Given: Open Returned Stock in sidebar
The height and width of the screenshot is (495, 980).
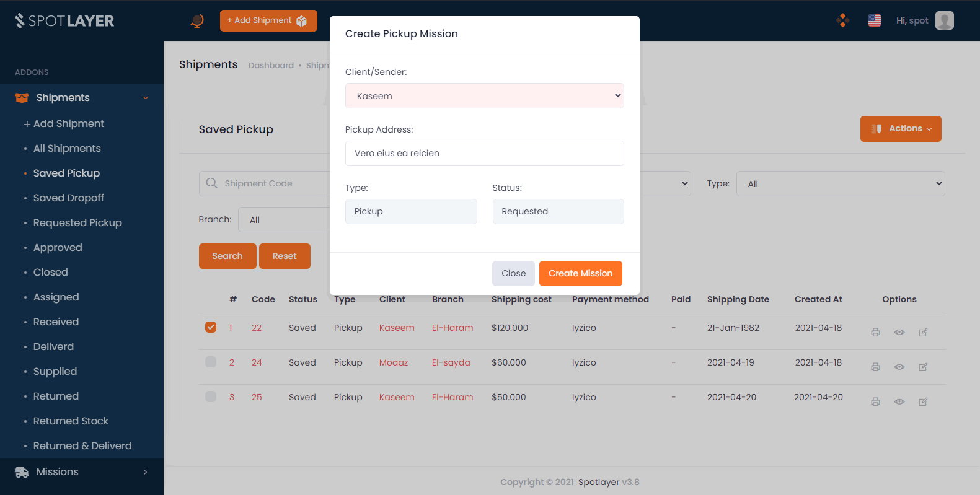Looking at the screenshot, I should click(71, 421).
